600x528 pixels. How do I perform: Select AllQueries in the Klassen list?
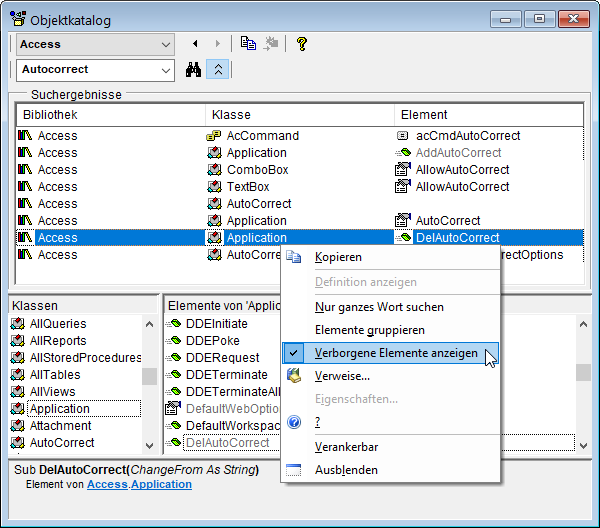pyautogui.click(x=58, y=324)
